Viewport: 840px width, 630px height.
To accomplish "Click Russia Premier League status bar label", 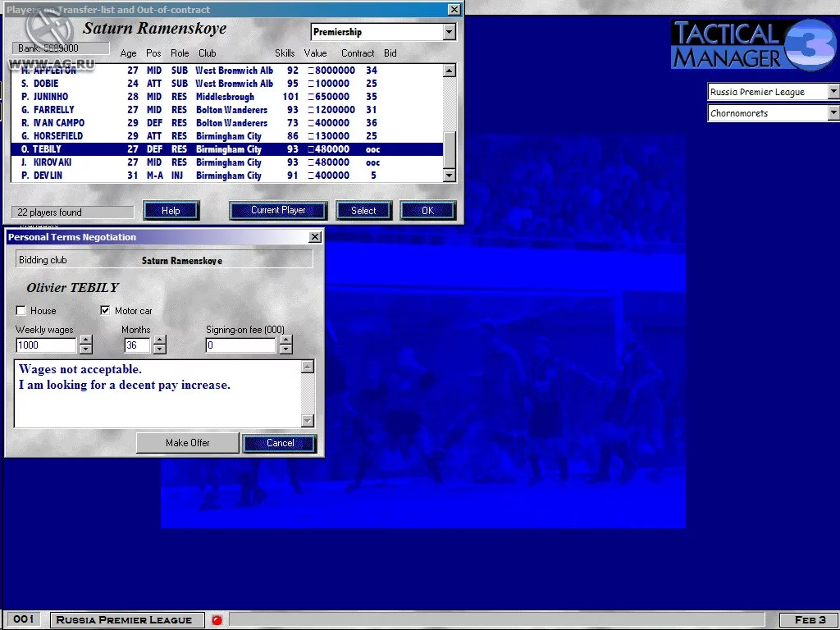I will 127,620.
